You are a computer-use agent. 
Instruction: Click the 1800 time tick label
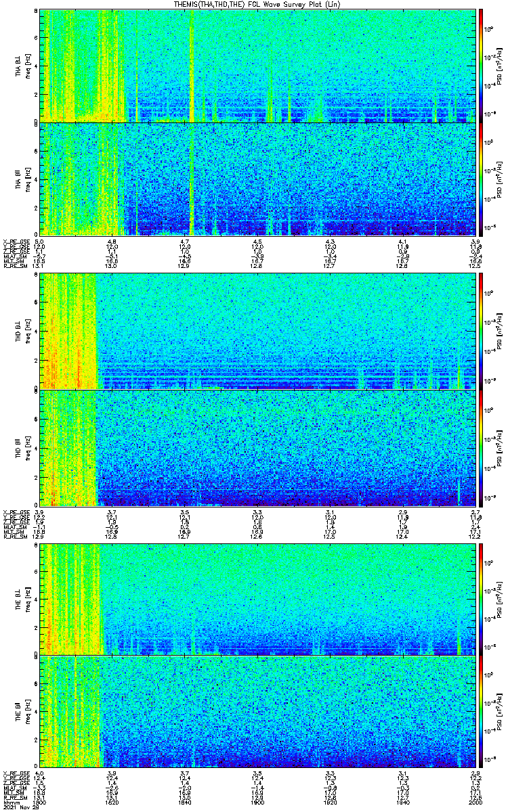click(x=39, y=803)
